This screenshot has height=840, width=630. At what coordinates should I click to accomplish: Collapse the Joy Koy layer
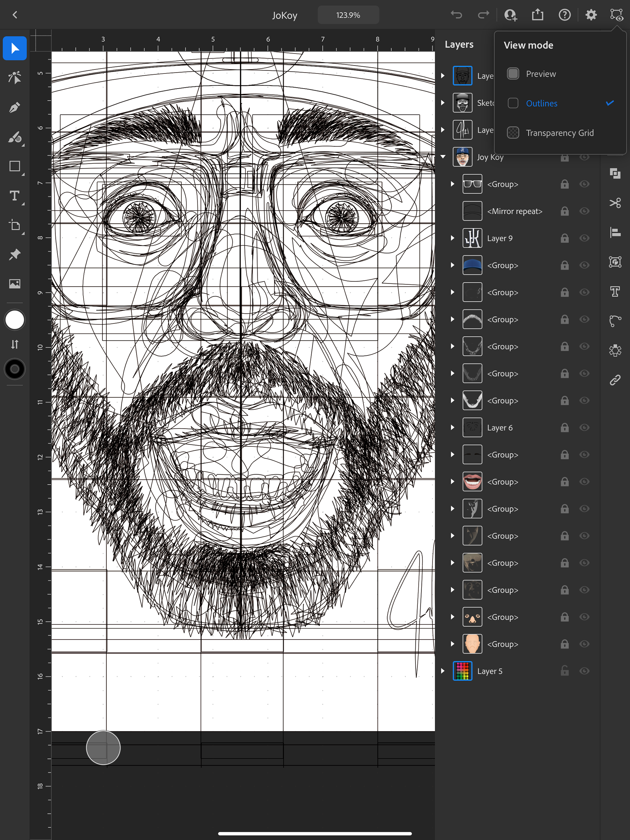coord(443,157)
